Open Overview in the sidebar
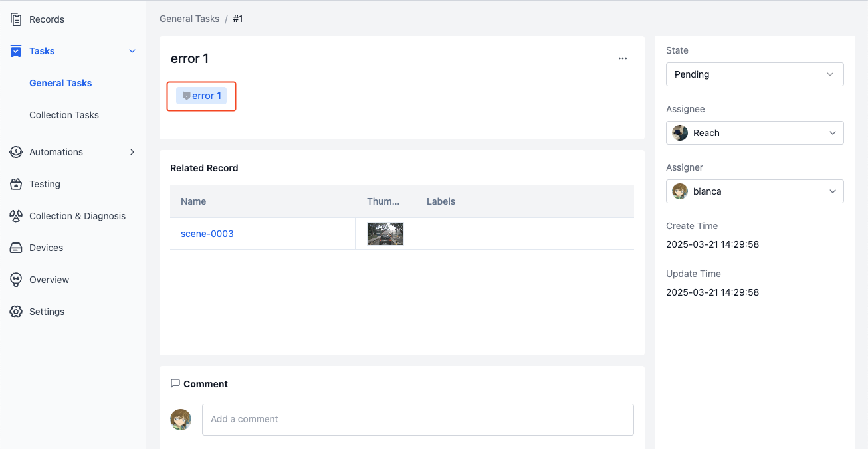The height and width of the screenshot is (449, 868). (49, 280)
